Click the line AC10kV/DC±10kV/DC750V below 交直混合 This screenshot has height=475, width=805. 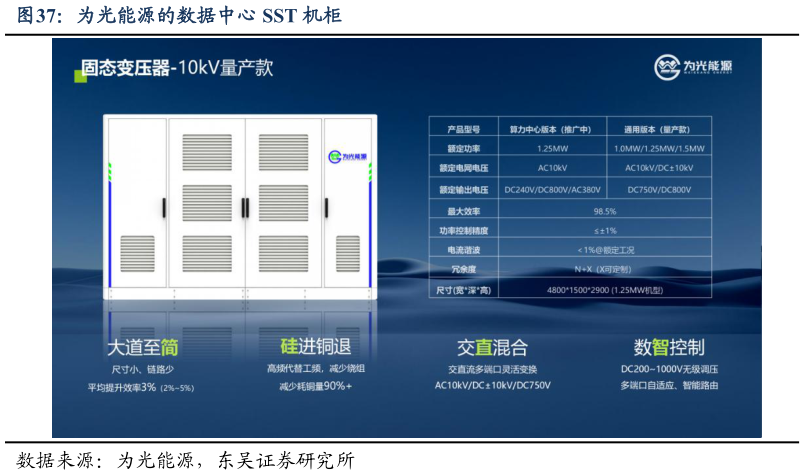[x=492, y=385]
